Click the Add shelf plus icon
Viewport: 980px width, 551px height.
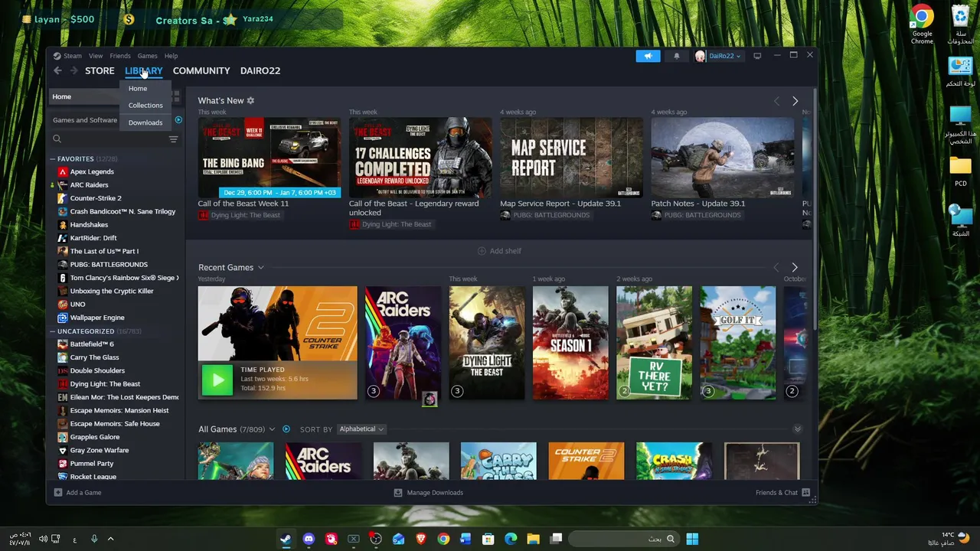(x=482, y=251)
